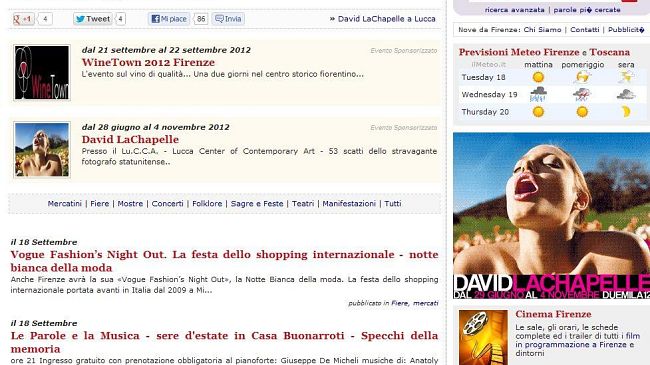The image size is (650, 365).
Task: Select the Manifestazioni category
Action: 349,204
